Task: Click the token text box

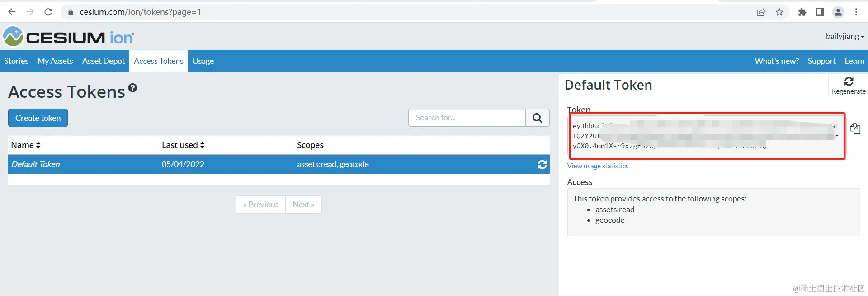Action: pyautogui.click(x=706, y=136)
